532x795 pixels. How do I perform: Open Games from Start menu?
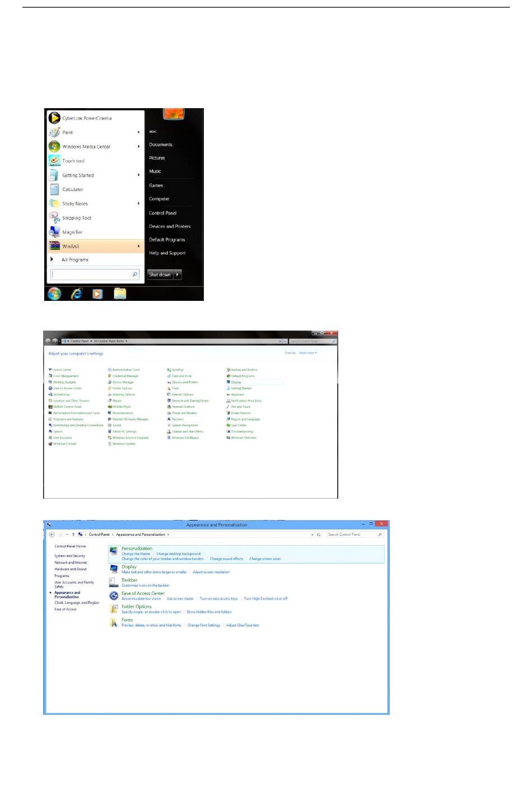pos(156,185)
